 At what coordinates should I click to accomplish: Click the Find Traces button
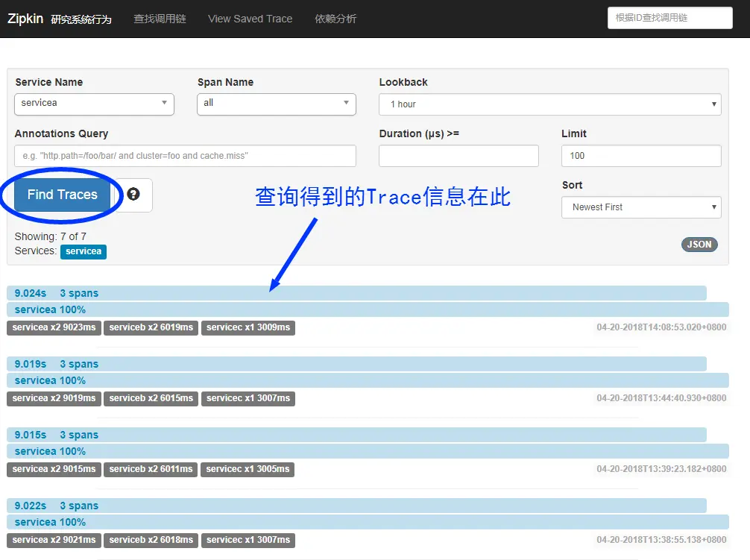62,195
